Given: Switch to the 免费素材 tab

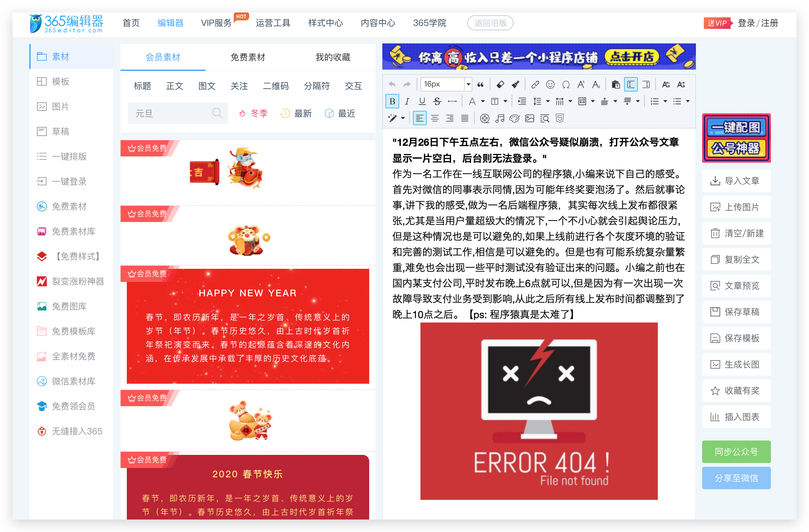Looking at the screenshot, I should pyautogui.click(x=247, y=57).
